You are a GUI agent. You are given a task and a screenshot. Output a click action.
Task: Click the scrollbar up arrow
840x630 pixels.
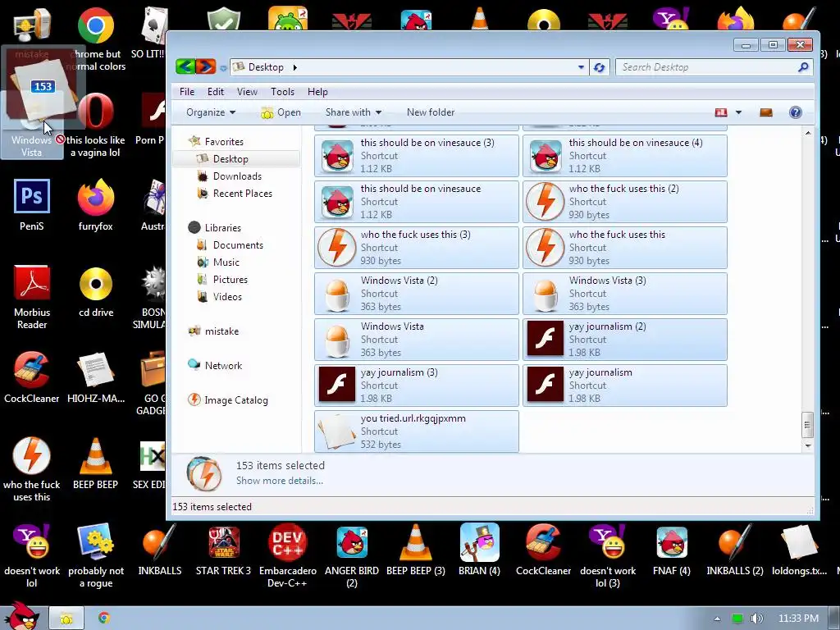[x=808, y=133]
